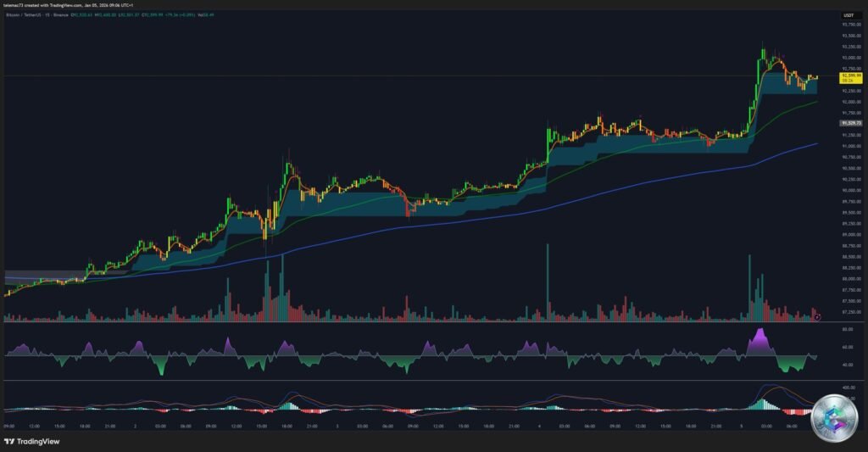Click the grey 91,529.73 price label
This screenshot has height=452, width=868.
pos(850,123)
